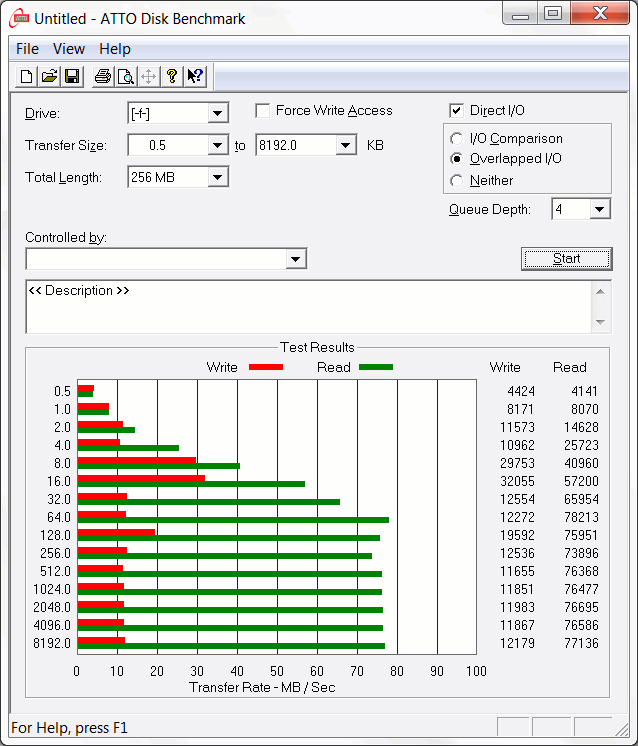
Task: Enable the Force Write Access checkbox
Action: (x=263, y=111)
